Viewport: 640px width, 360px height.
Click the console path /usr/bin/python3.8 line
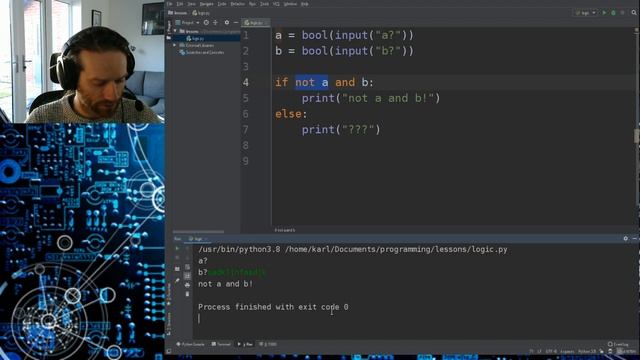coord(353,249)
